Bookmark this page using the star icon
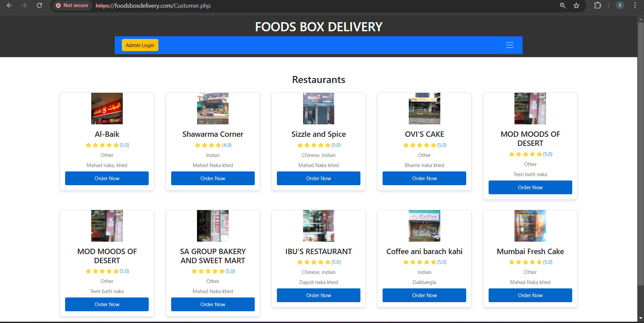 click(x=576, y=5)
